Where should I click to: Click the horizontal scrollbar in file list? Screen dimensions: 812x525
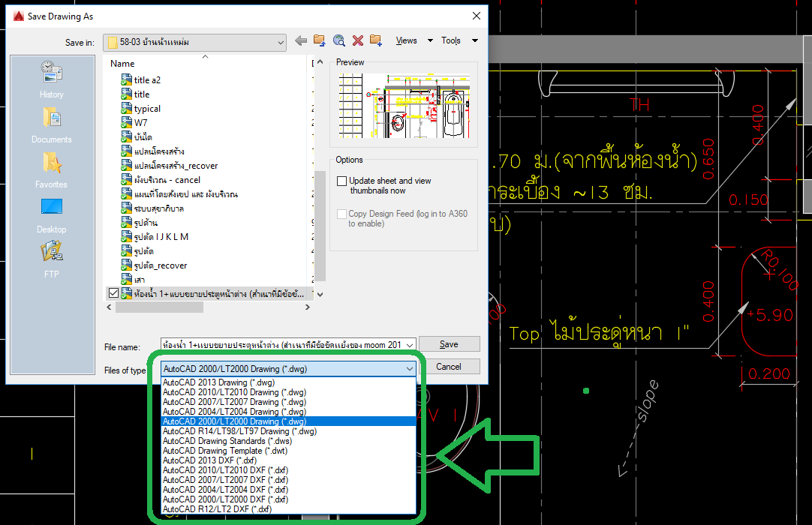point(159,307)
